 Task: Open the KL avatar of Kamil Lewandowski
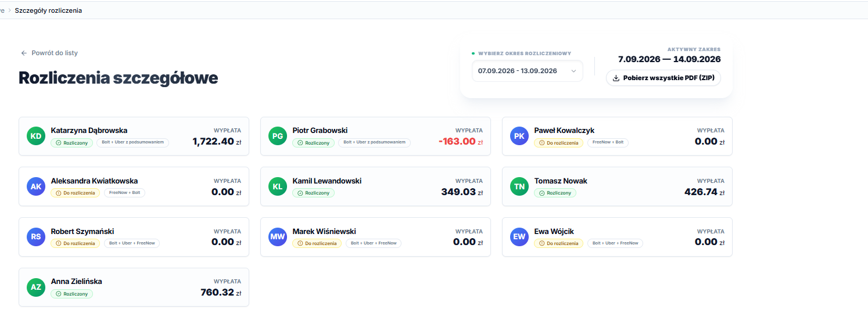coord(278,186)
